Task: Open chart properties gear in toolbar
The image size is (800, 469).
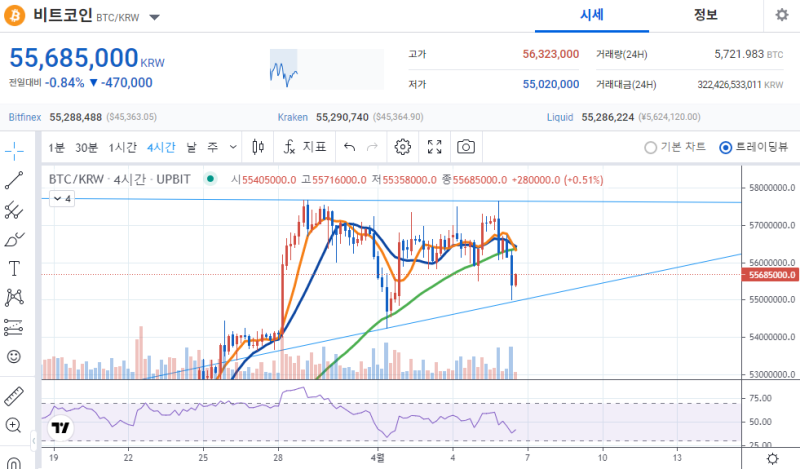Action: [x=403, y=147]
